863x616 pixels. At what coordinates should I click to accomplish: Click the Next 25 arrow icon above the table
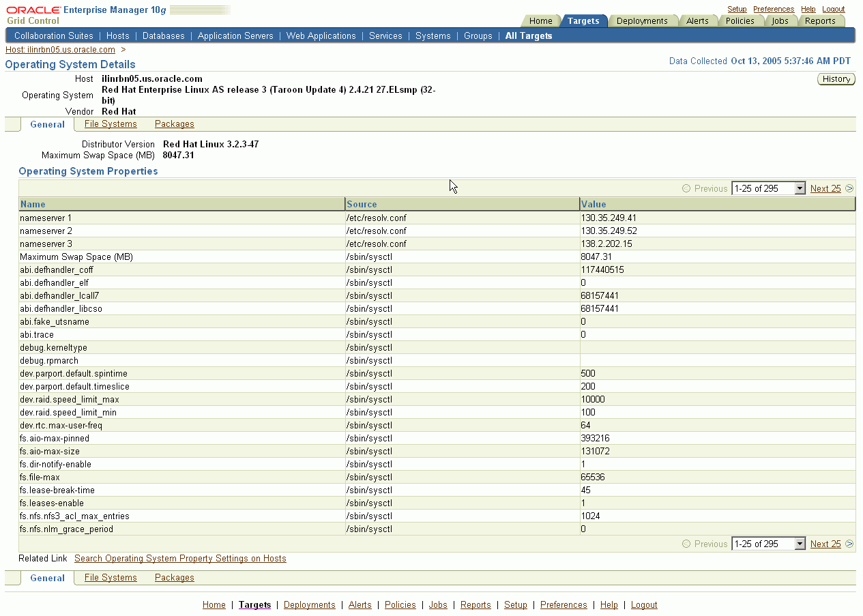pyautogui.click(x=849, y=188)
